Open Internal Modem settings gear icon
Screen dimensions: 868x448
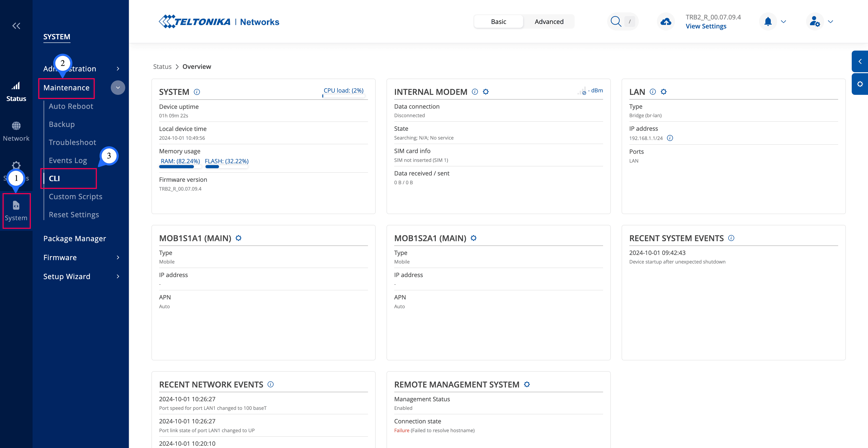coord(486,91)
